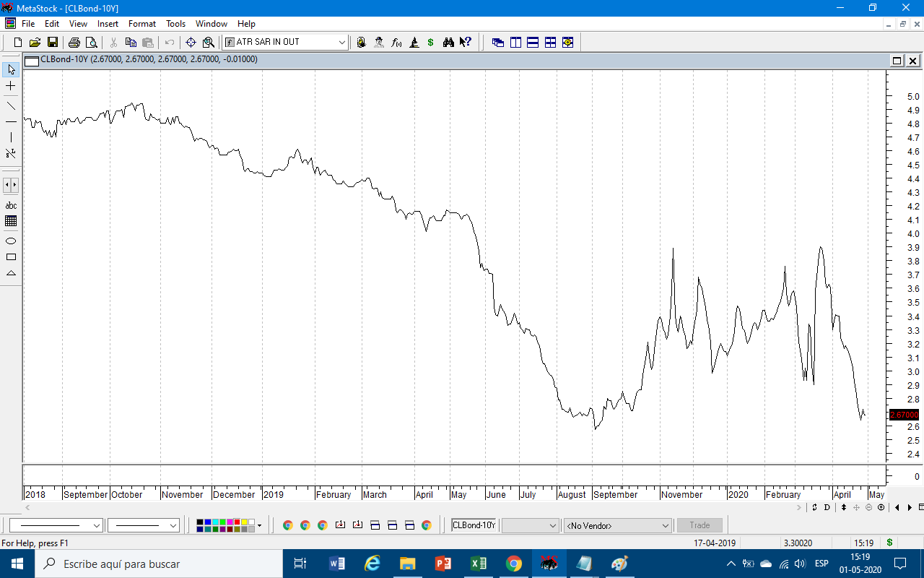
Task: Tile windows in four-pane grid icon
Action: click(550, 43)
